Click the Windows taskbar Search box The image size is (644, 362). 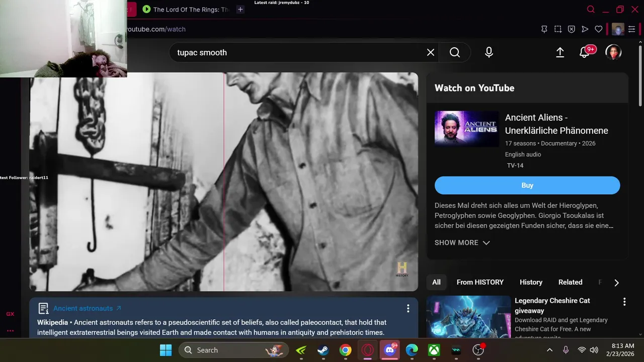[233, 350]
